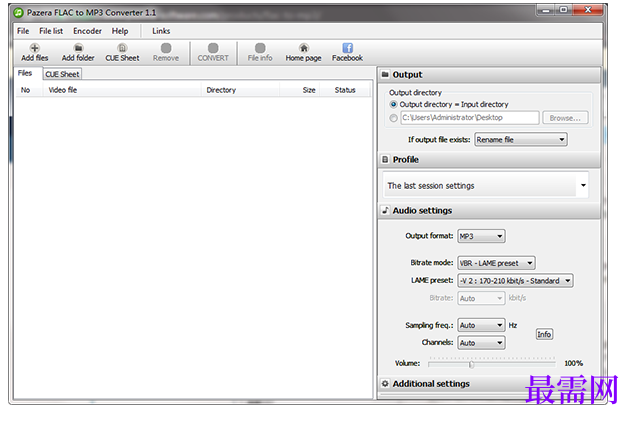Click the Volume slider handle
Image resolution: width=637 pixels, height=421 pixels.
[471, 364]
